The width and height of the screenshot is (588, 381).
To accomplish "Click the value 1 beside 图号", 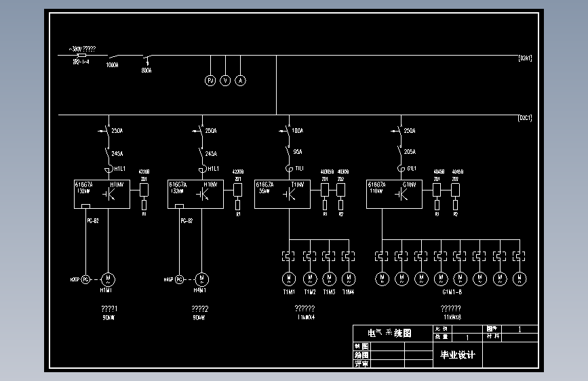I will pyautogui.click(x=520, y=329).
